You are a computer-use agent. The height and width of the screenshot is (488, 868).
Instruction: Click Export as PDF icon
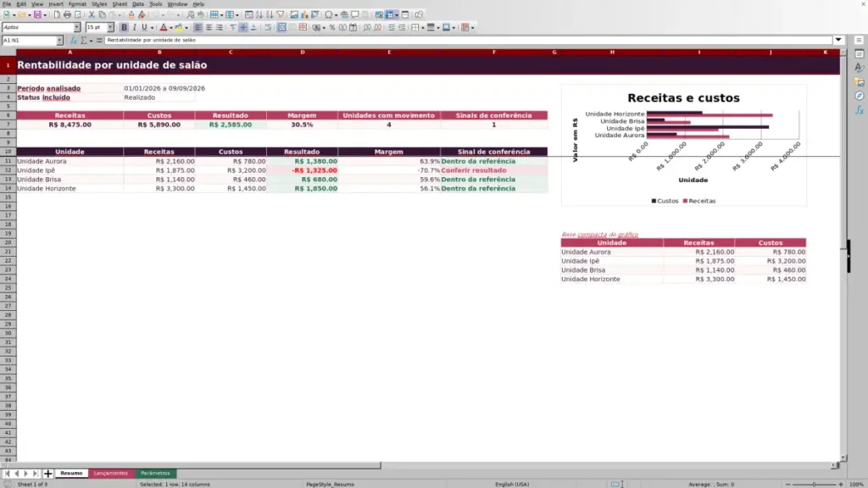[57, 14]
